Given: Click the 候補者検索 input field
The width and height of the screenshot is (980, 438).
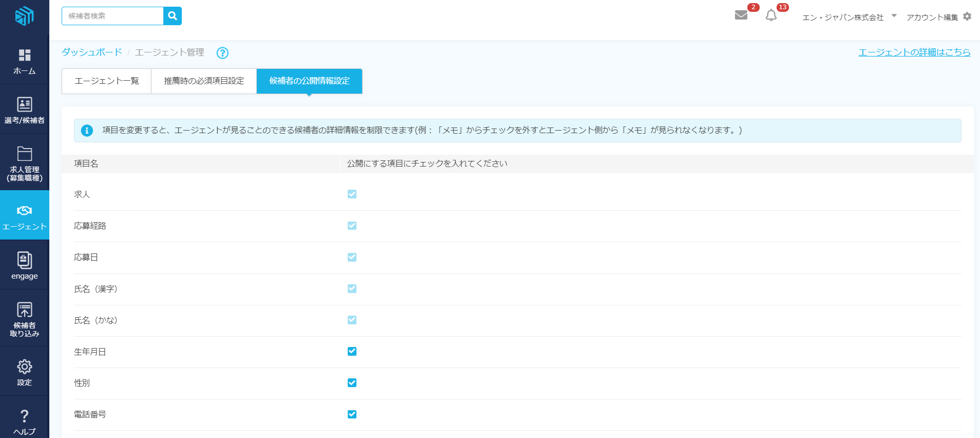Looking at the screenshot, I should [x=113, y=16].
